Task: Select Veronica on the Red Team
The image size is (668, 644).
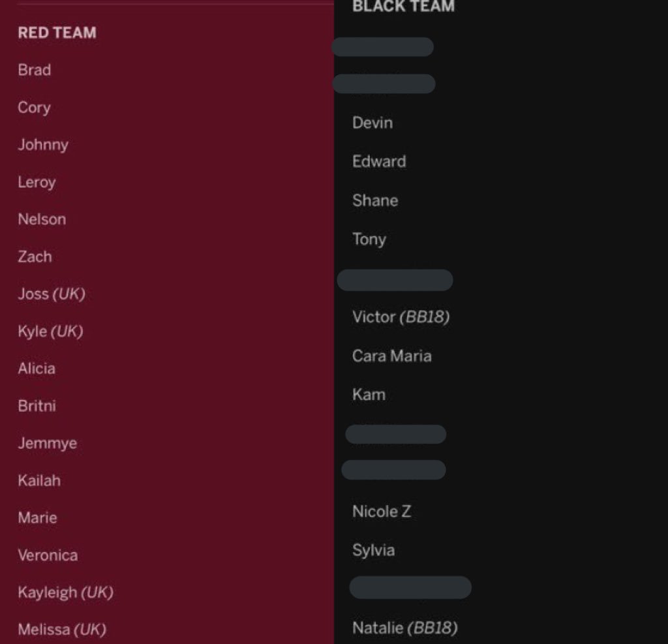Action: click(48, 555)
